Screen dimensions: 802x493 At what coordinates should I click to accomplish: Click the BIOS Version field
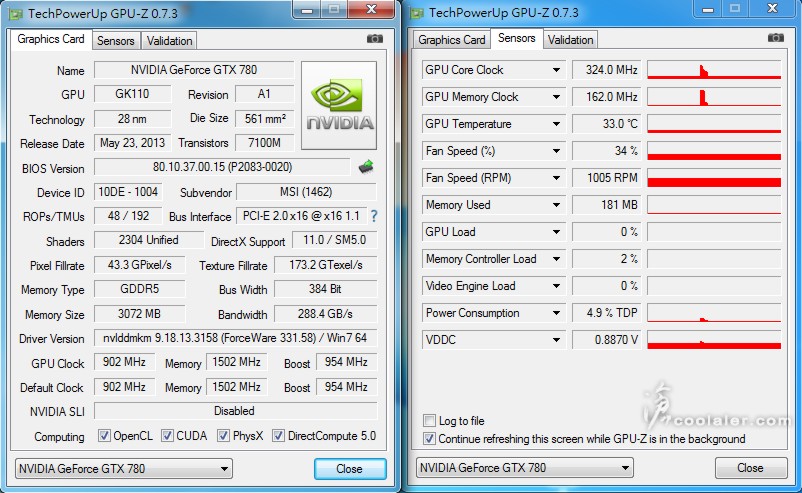pos(222,167)
